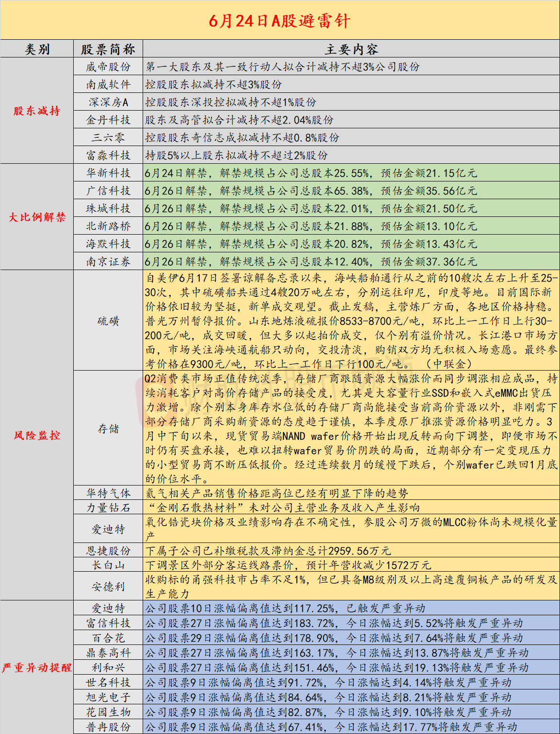Select stock name '百合花'
The image size is (560, 734).
point(108,638)
